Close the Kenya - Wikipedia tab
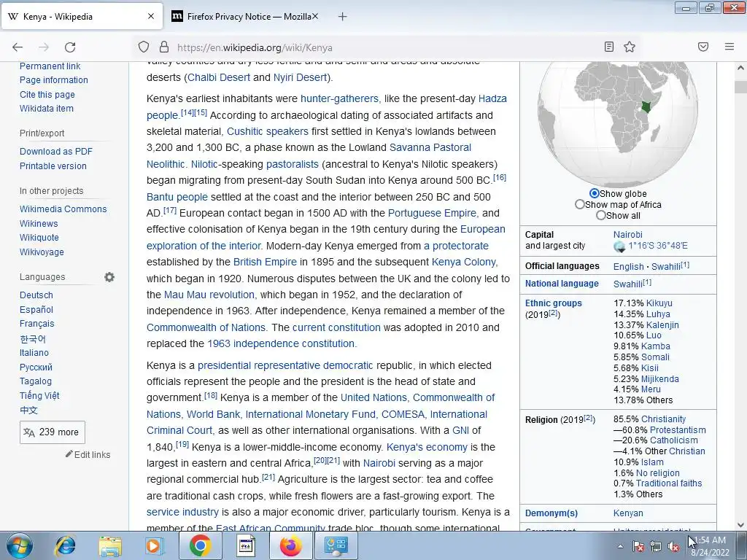747x560 pixels. click(150, 16)
